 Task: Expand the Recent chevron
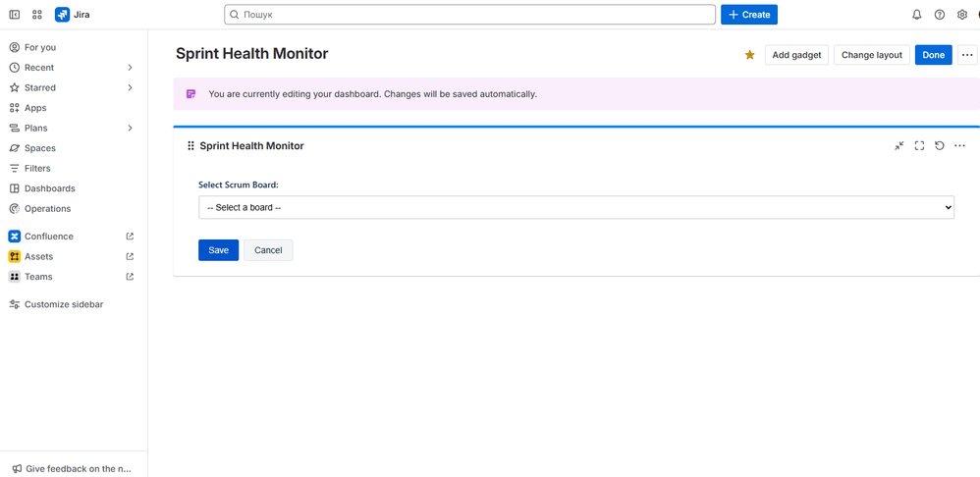coord(130,68)
